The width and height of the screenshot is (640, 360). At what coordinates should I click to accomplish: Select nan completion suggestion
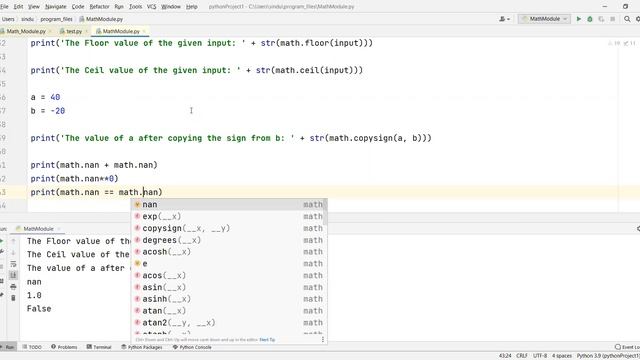pyautogui.click(x=229, y=204)
